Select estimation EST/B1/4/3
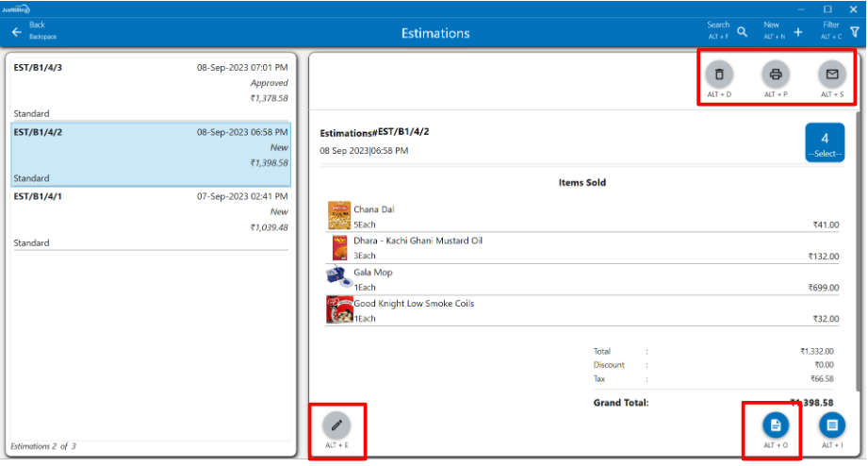868x466 pixels. tap(151, 90)
